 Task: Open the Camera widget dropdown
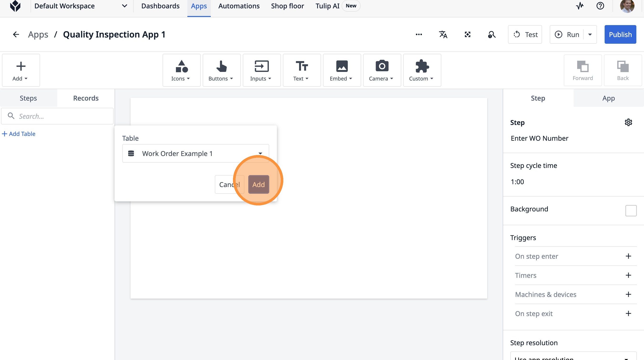[382, 70]
